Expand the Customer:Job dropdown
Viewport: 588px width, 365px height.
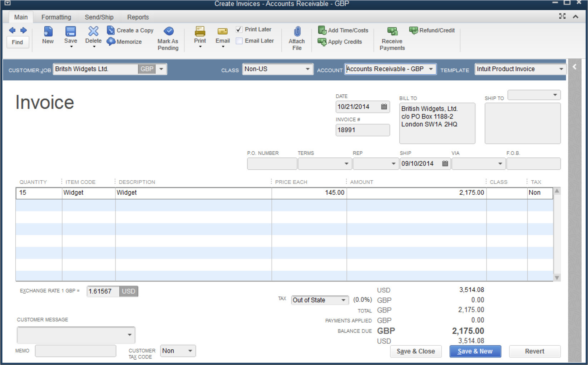click(161, 69)
